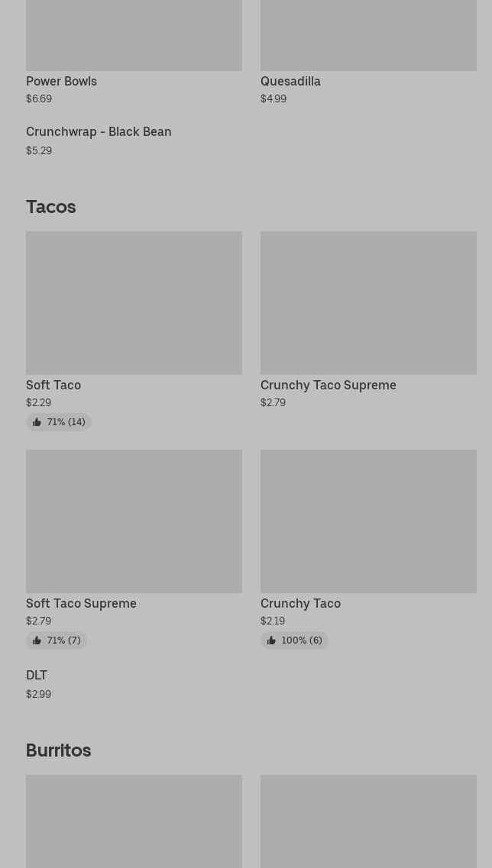Select the Crunchwrap - Black Bean item

tap(99, 131)
